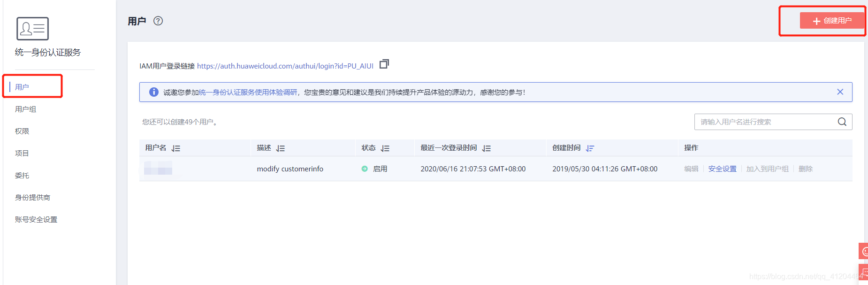The width and height of the screenshot is (868, 285).
Task: Open 用户 in the sidebar menu
Action: pos(22,87)
